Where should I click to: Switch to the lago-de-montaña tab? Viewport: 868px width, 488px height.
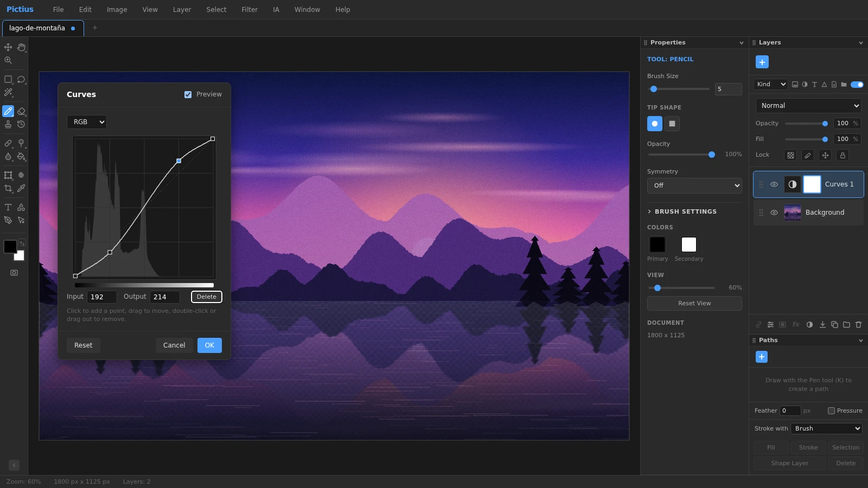click(43, 28)
